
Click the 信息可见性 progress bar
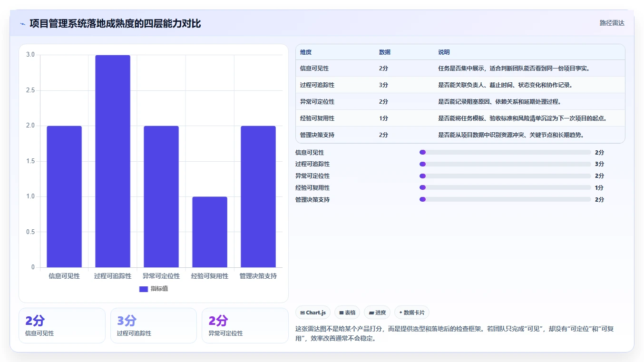(505, 152)
